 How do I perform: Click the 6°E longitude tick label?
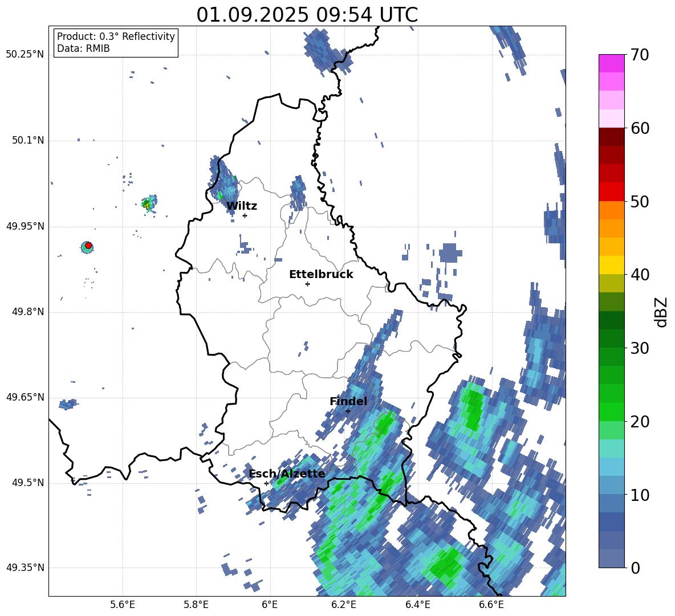[x=270, y=605]
